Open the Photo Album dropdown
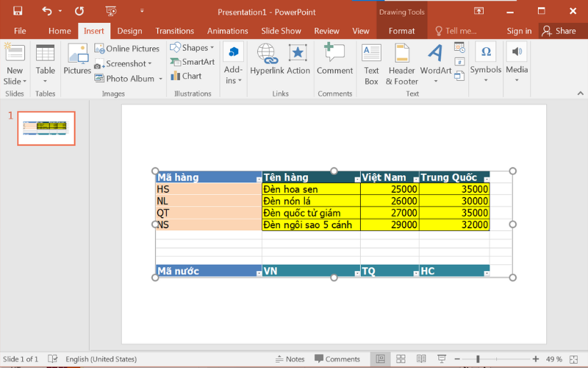 (129, 79)
